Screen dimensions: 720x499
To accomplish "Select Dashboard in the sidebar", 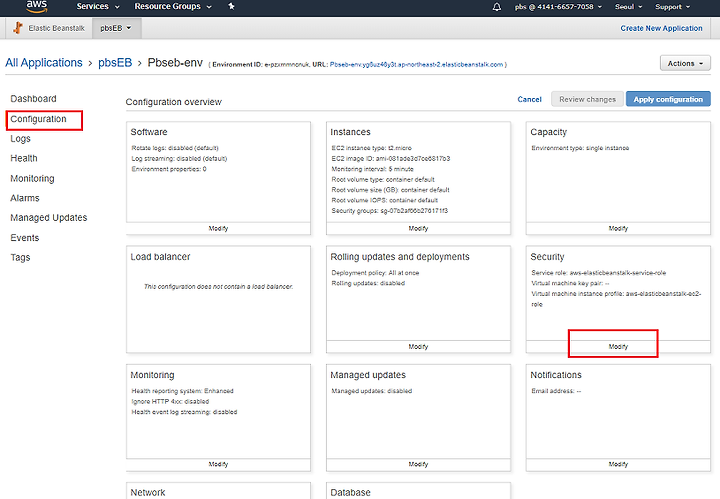I will (34, 99).
